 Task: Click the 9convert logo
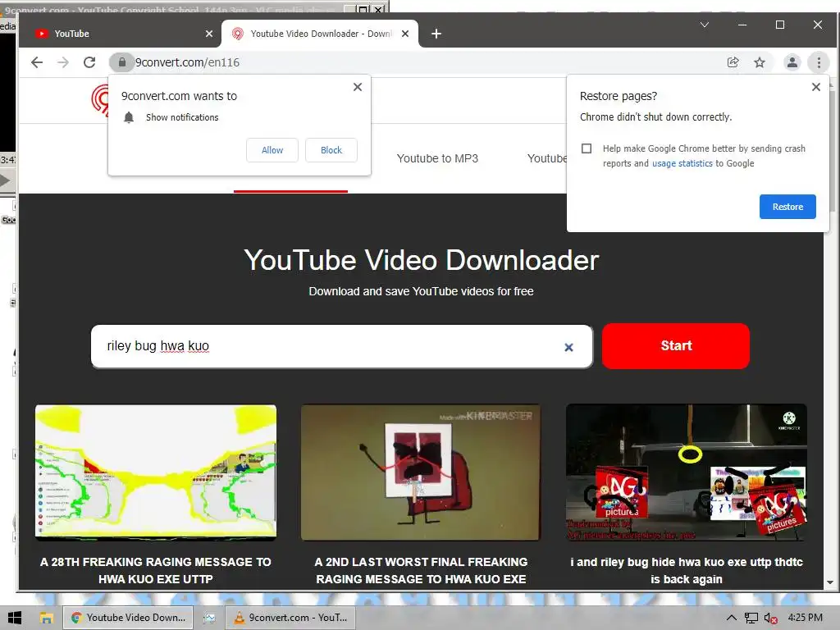coord(99,99)
